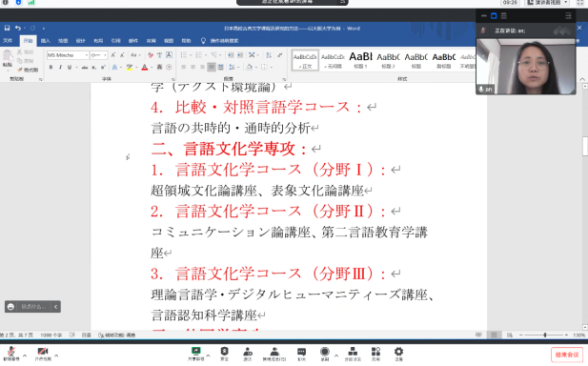The height and width of the screenshot is (366, 588).
Task: Click the text highlight color icon
Action: (x=130, y=67)
